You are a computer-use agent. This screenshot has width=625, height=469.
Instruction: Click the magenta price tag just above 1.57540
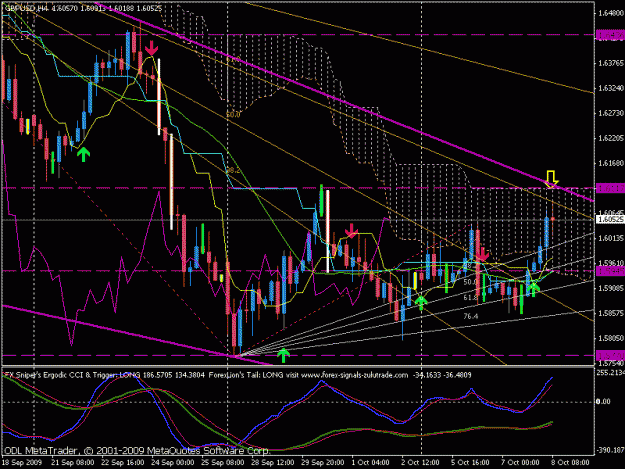(610, 355)
